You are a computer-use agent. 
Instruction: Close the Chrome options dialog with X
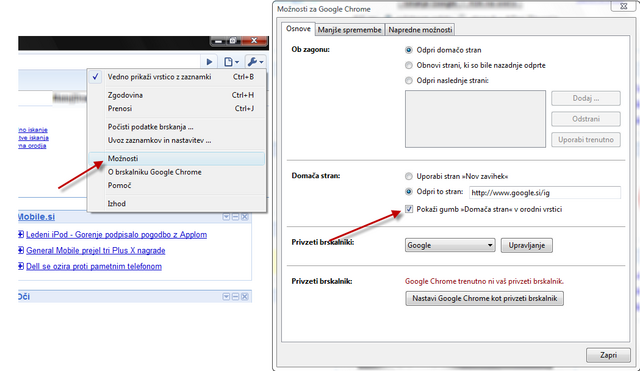pyautogui.click(x=623, y=6)
